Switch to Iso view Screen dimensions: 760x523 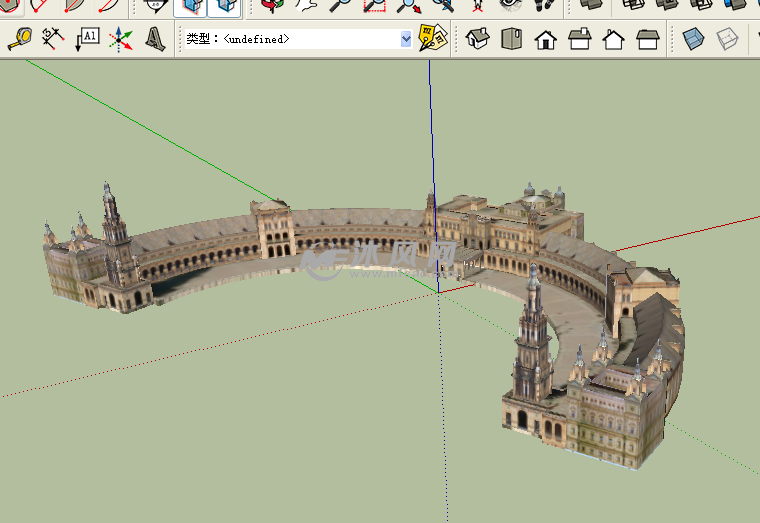[x=478, y=38]
